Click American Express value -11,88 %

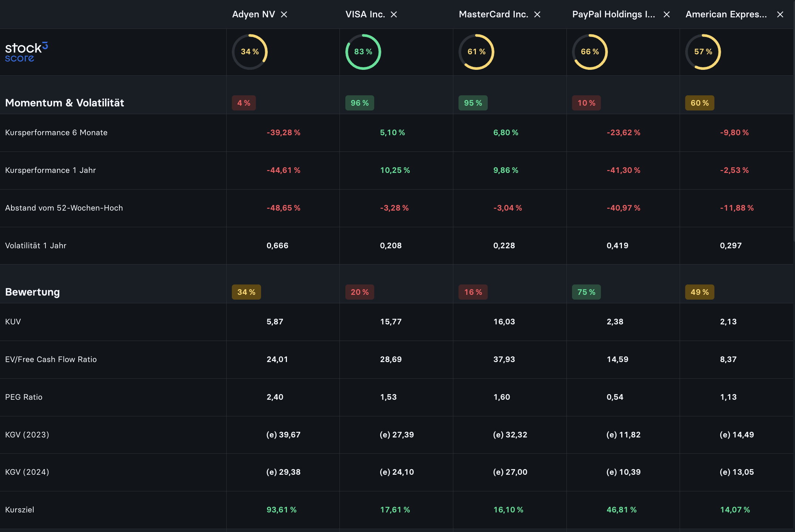(737, 208)
